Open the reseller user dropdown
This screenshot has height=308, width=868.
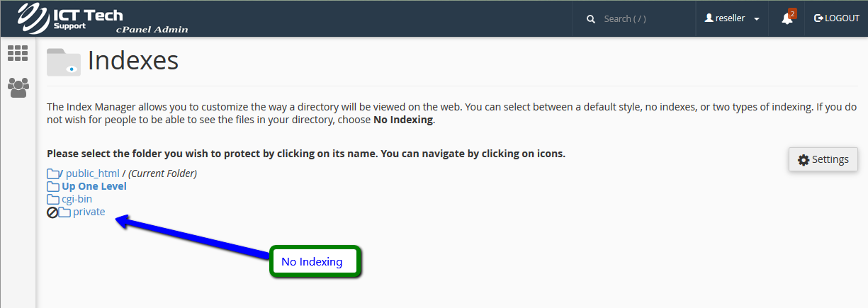pyautogui.click(x=732, y=19)
